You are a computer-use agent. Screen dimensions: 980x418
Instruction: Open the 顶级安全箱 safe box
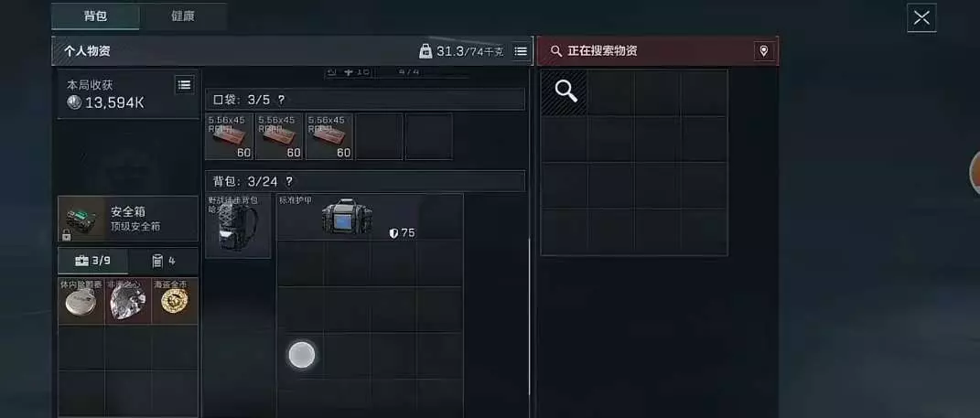128,219
